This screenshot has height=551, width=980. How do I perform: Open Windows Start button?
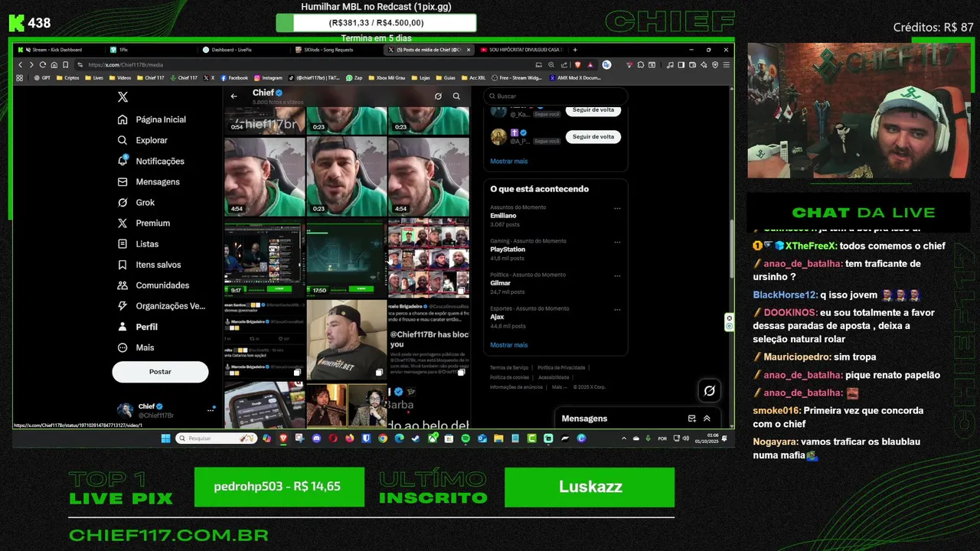[x=165, y=439]
